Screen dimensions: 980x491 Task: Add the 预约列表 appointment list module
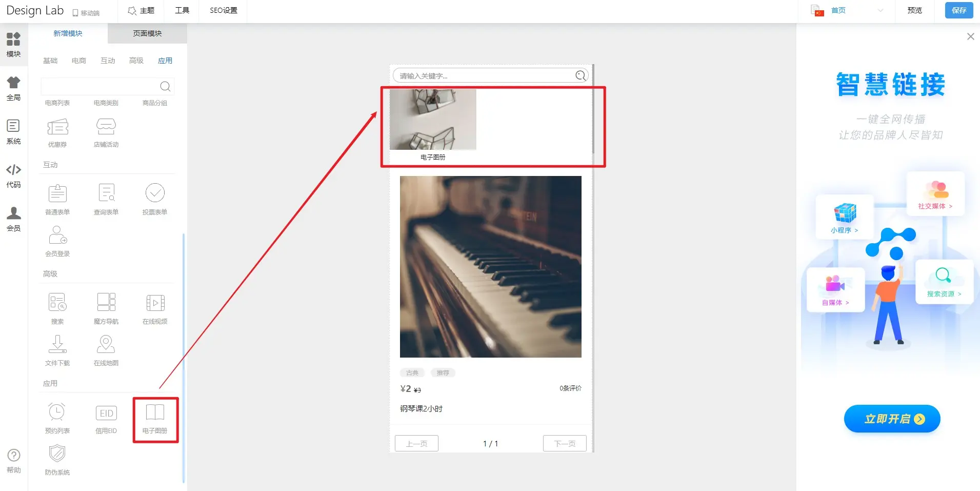click(57, 418)
